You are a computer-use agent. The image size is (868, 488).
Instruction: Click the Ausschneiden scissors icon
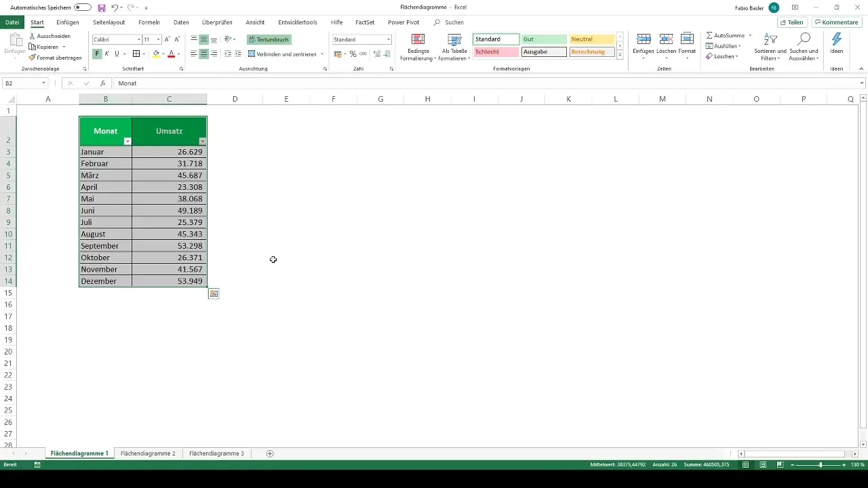tap(33, 36)
